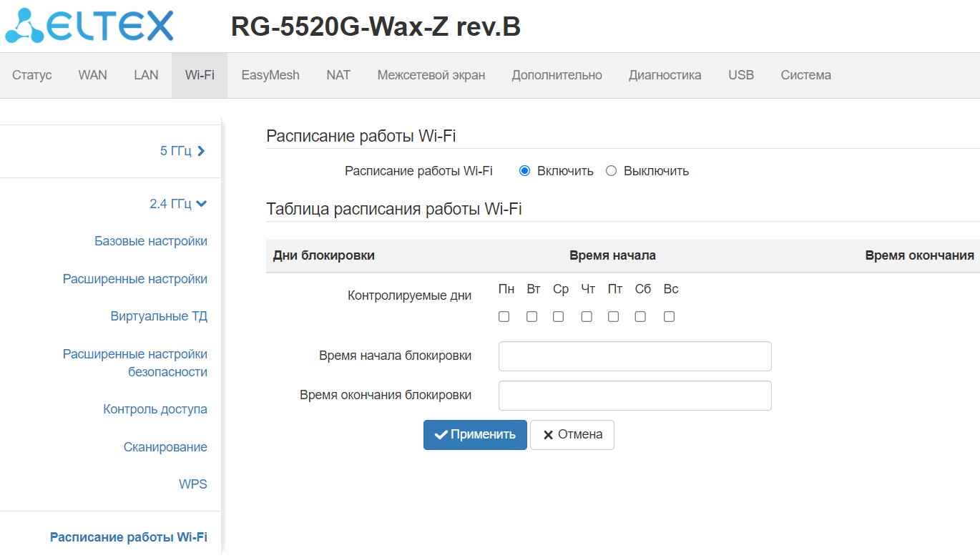Focus the Время окончания блокировки field
The height and width of the screenshot is (558, 980).
[x=634, y=396]
